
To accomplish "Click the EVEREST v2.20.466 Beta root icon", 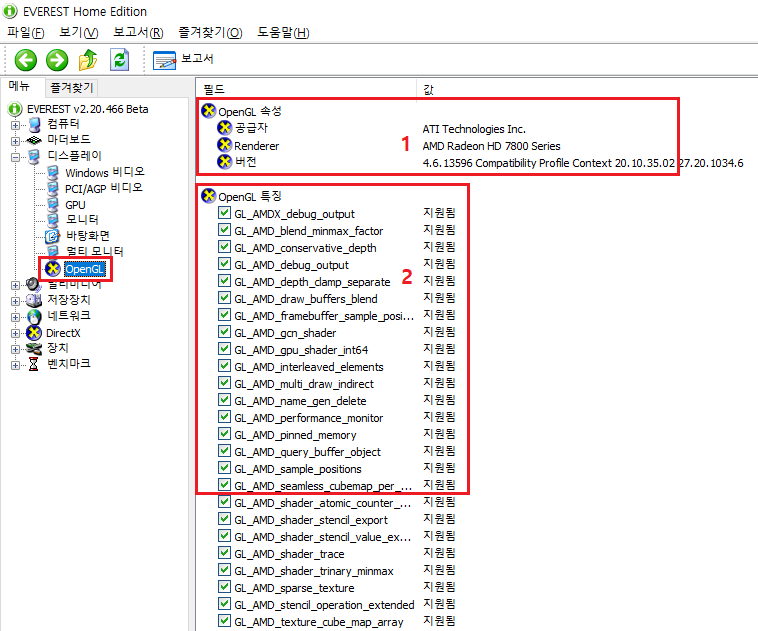I will coord(15,109).
